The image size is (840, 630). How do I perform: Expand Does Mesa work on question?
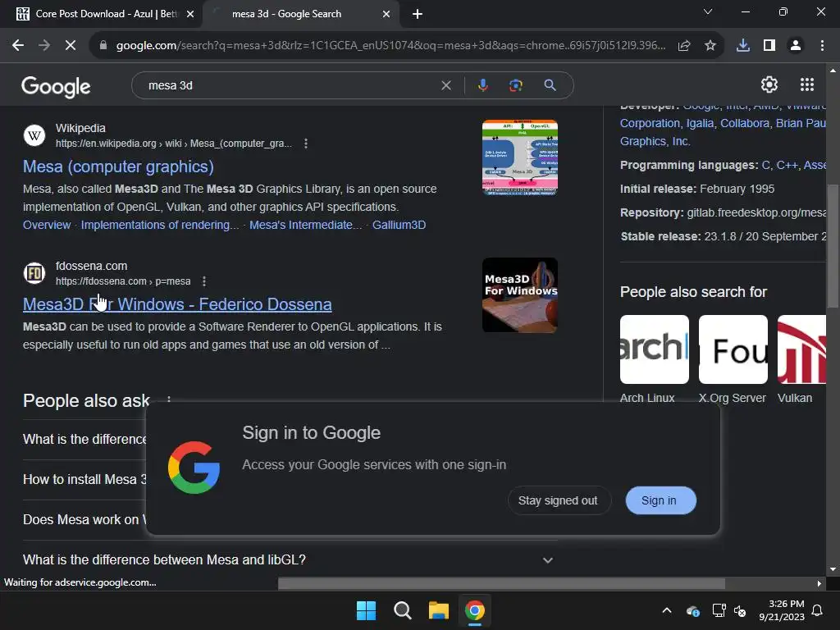click(84, 519)
